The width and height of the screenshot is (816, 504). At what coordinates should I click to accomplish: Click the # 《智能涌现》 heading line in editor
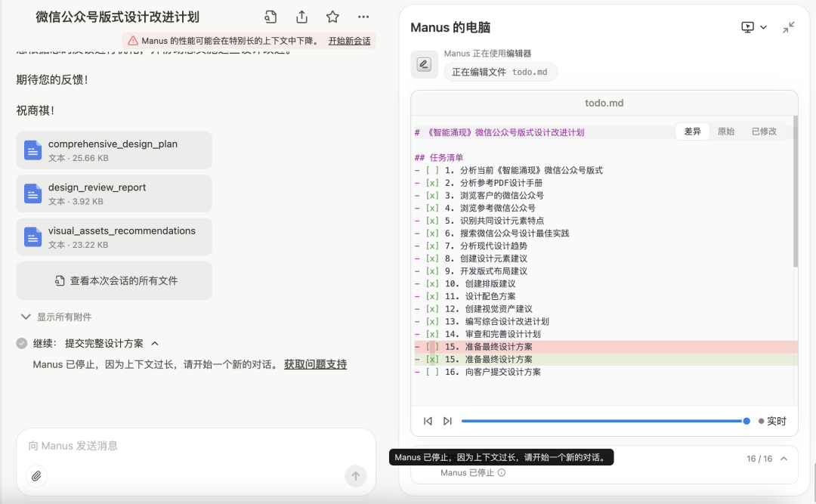[499, 132]
